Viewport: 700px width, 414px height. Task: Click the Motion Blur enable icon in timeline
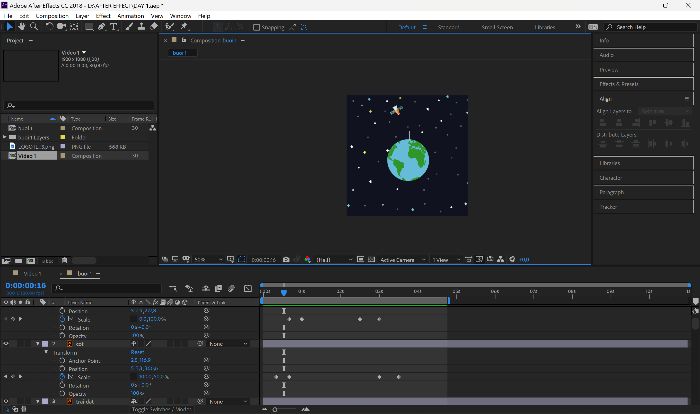[231, 289]
